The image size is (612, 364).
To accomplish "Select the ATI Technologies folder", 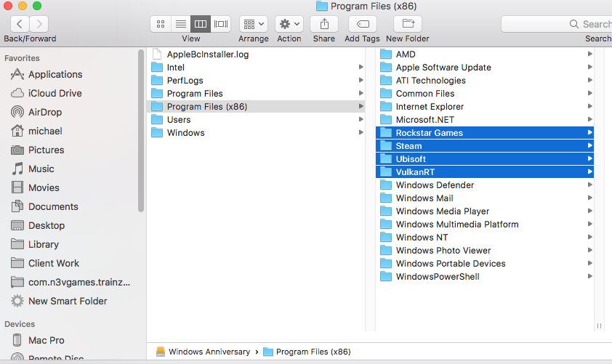I will pyautogui.click(x=485, y=81).
